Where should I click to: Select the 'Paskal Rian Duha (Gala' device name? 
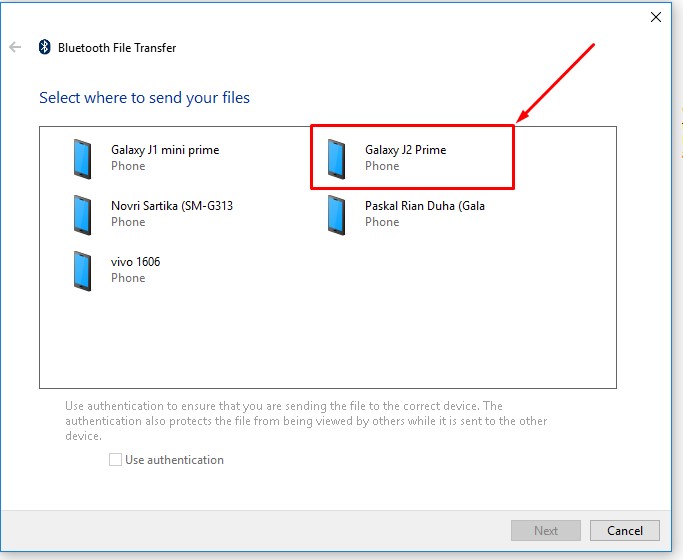point(425,206)
